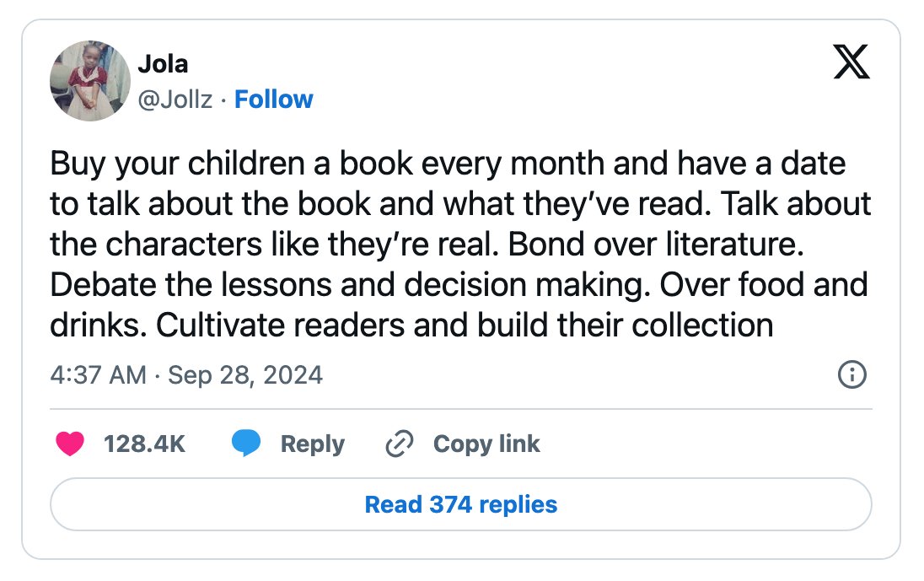Click the line starting "Buy your children a book"
924x581 pixels.
pyautogui.click(x=448, y=164)
